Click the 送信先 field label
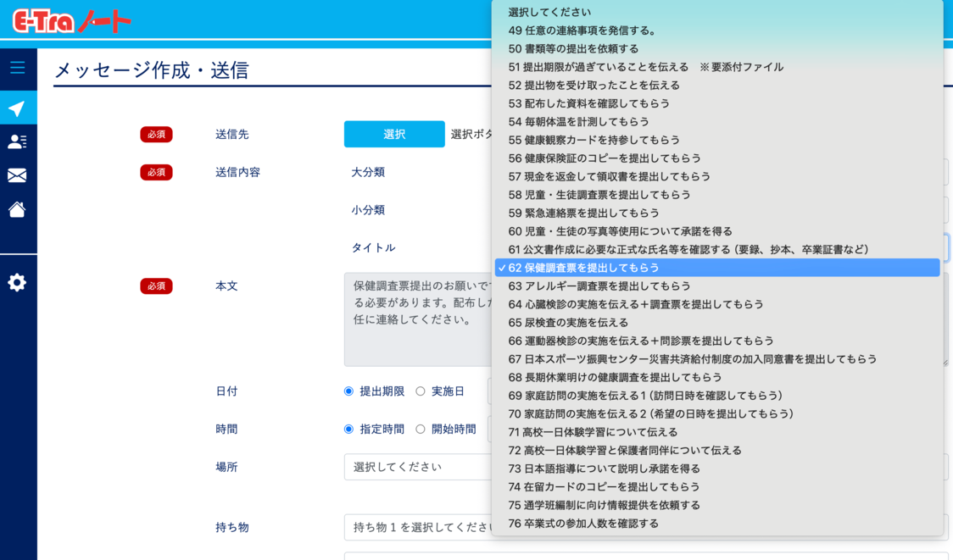Viewport: 953px width, 560px height. [x=232, y=134]
